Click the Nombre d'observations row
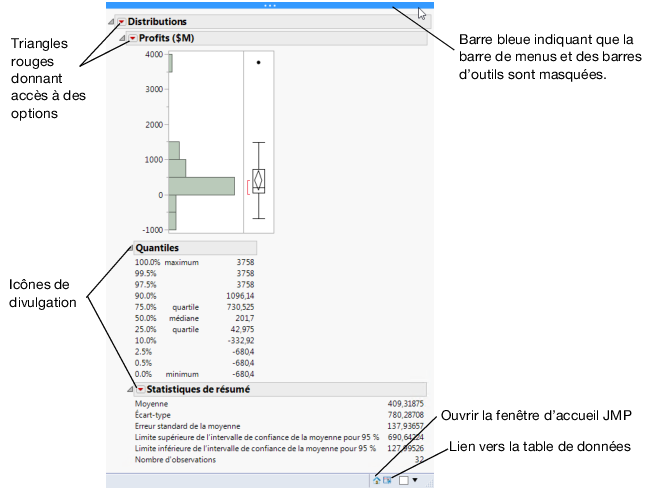660x493 pixels. point(279,460)
